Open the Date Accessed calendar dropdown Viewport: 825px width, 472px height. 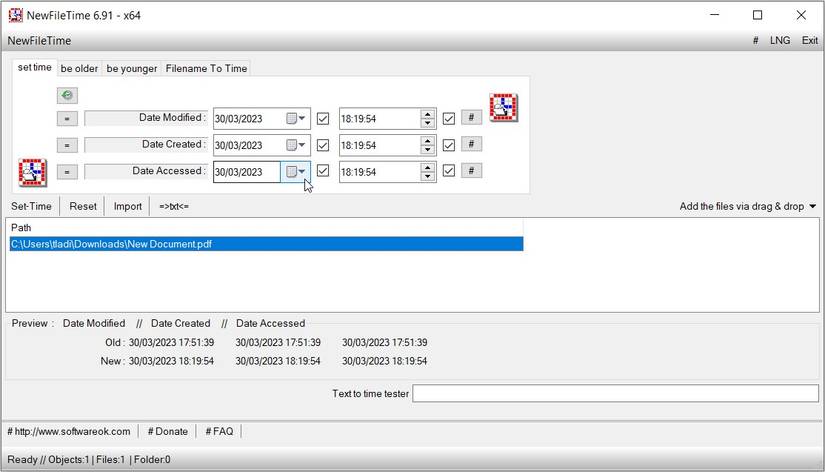pos(295,172)
